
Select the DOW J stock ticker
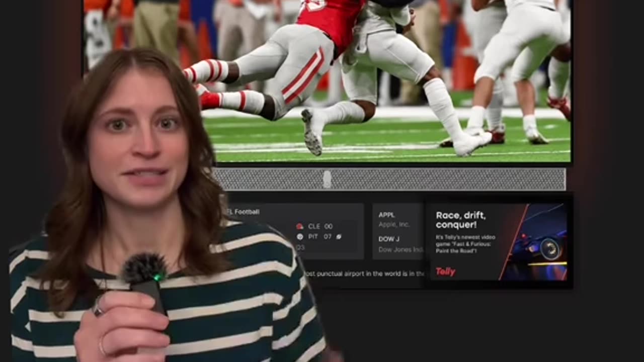click(389, 239)
